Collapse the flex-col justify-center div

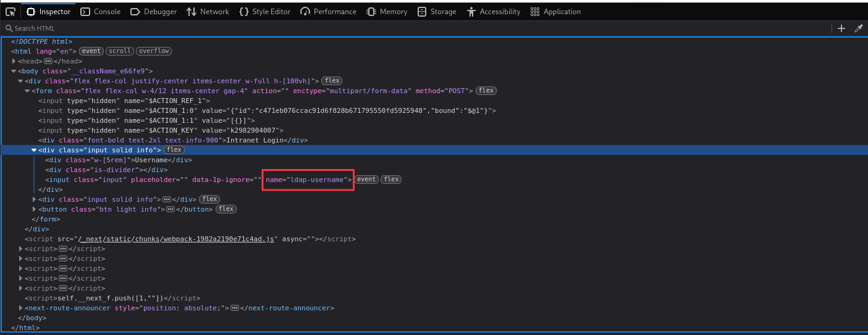point(20,81)
